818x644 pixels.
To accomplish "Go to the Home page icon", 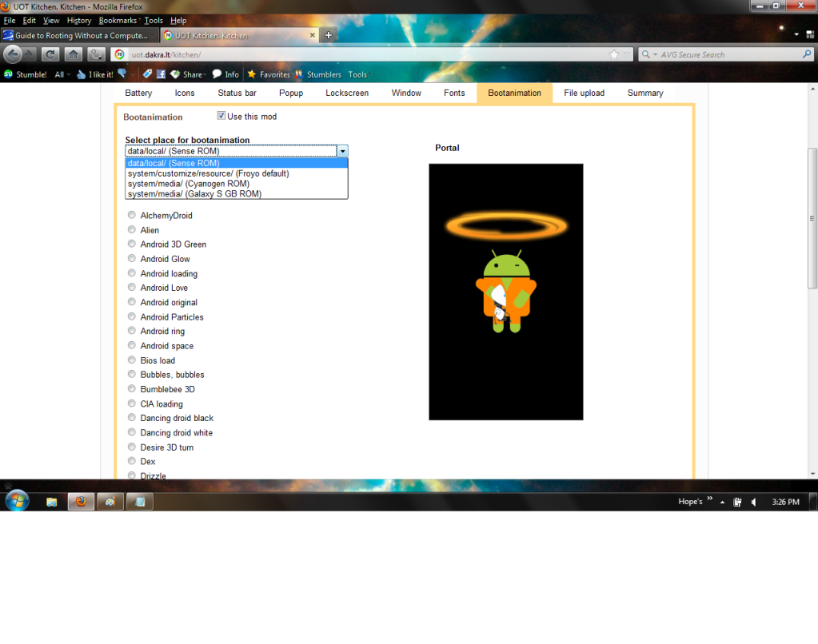I will pyautogui.click(x=73, y=54).
